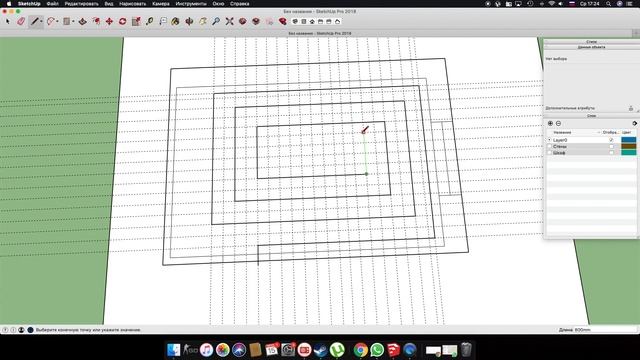The image size is (640, 360).
Task: Open the Line tool dropdown arrow
Action: (42, 22)
